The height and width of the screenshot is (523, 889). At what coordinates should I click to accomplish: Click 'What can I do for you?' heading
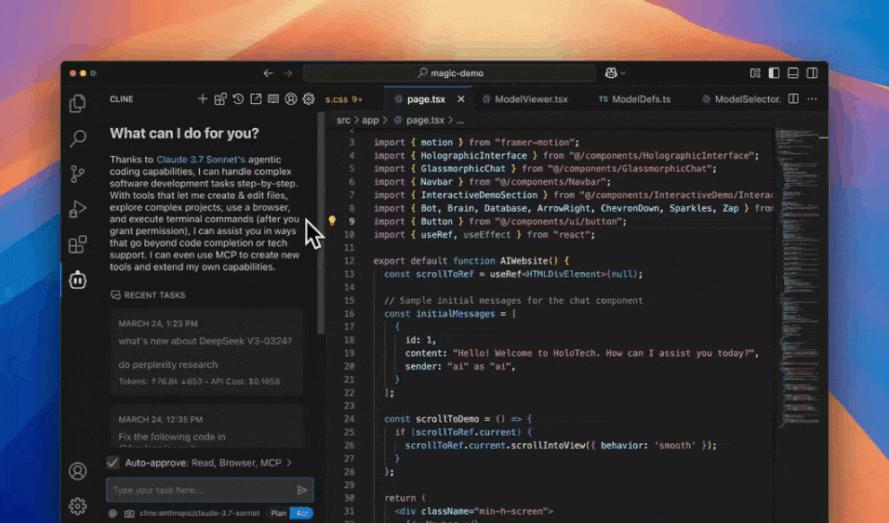[x=184, y=133]
